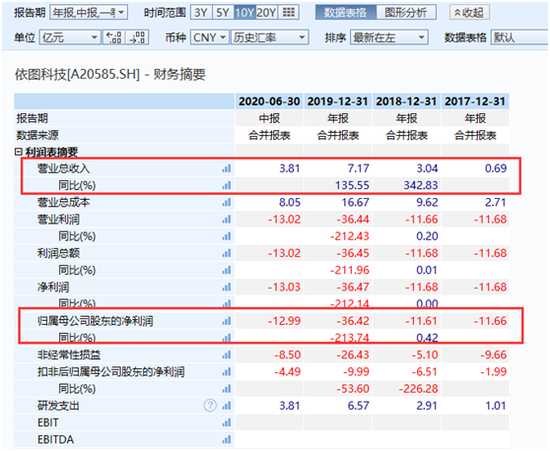Open 报告期 dropdown list
Viewport: 550px width, 451px height.
click(x=89, y=13)
